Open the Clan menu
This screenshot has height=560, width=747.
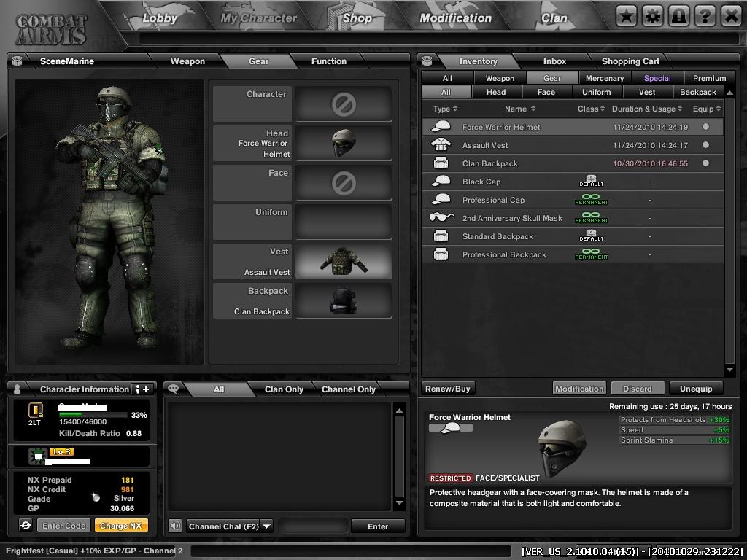[554, 18]
